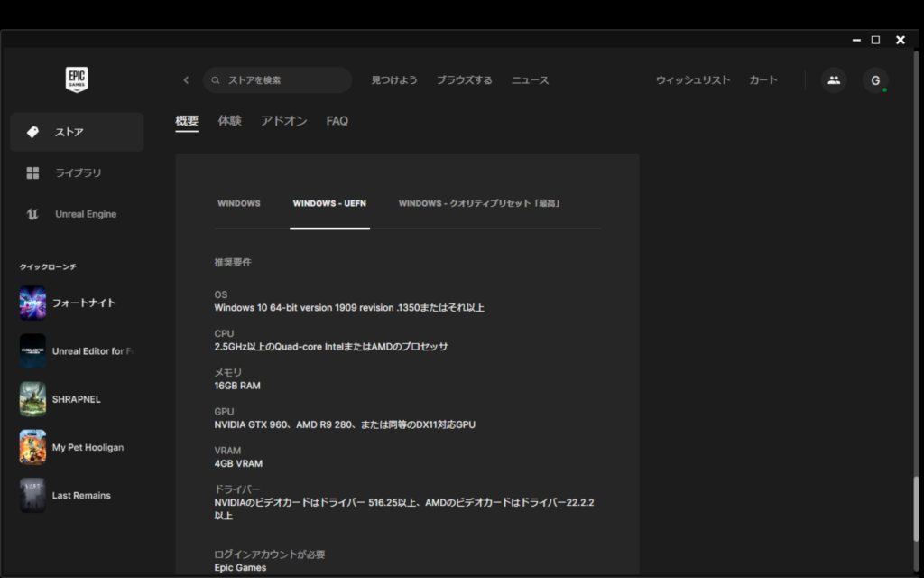Open ストア in the sidebar
Viewport: 924px width, 578px height.
tap(78, 132)
